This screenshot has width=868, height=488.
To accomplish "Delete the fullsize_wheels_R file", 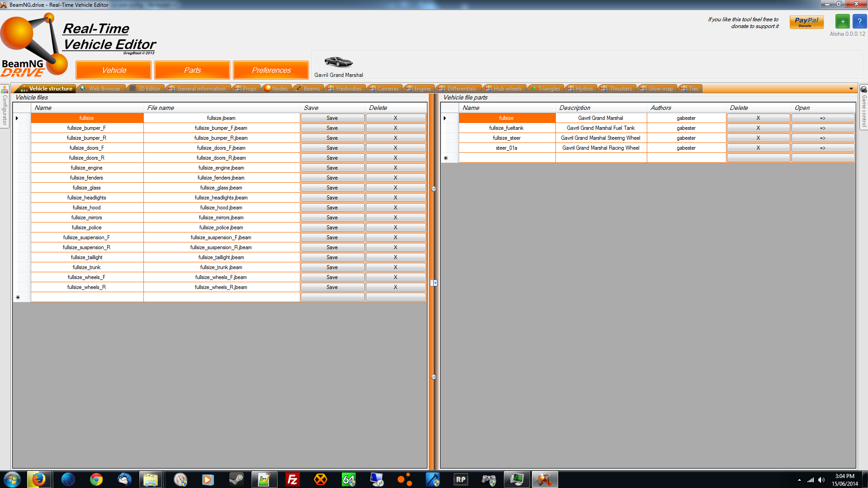I will tap(396, 287).
